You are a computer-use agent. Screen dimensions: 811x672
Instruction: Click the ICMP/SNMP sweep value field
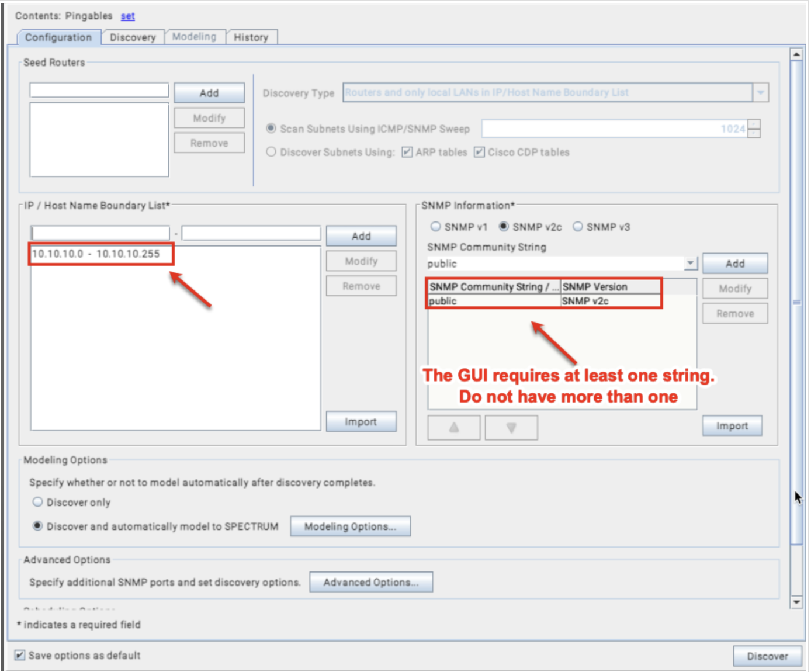(615, 129)
